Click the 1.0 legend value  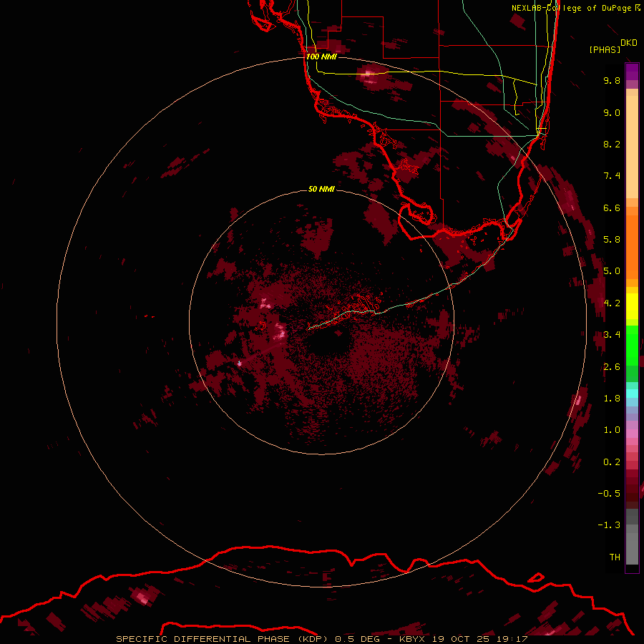pos(612,430)
